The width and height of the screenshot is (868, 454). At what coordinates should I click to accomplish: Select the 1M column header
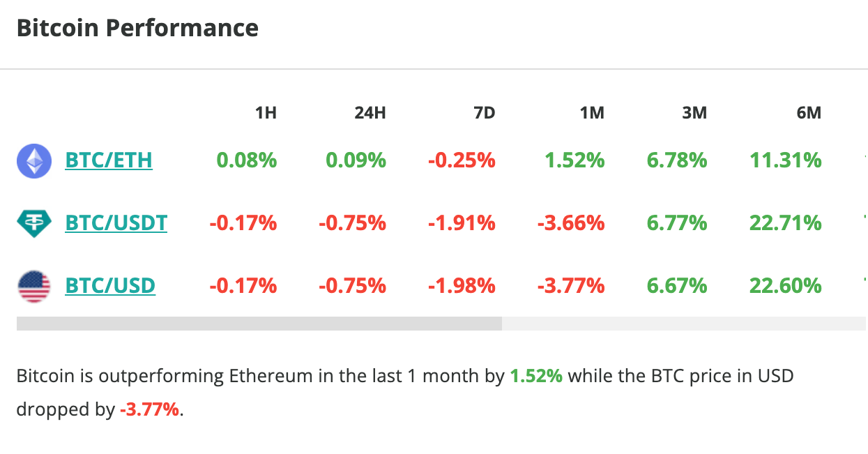[x=592, y=112]
